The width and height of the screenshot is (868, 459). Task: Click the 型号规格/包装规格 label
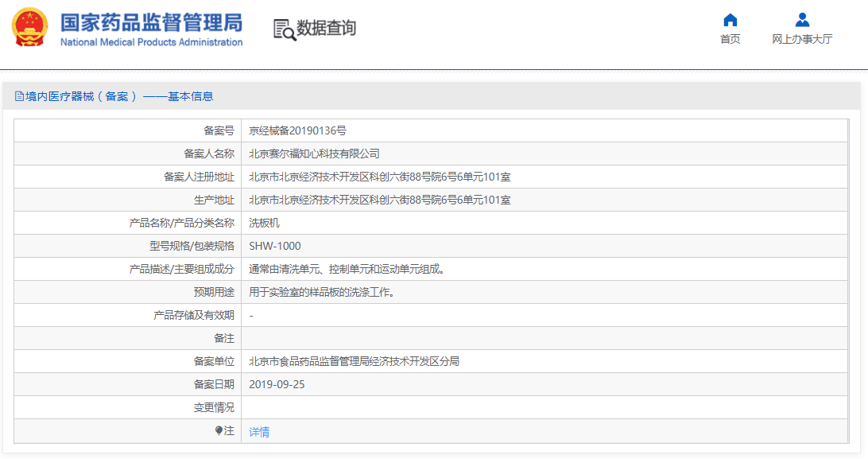tap(192, 246)
